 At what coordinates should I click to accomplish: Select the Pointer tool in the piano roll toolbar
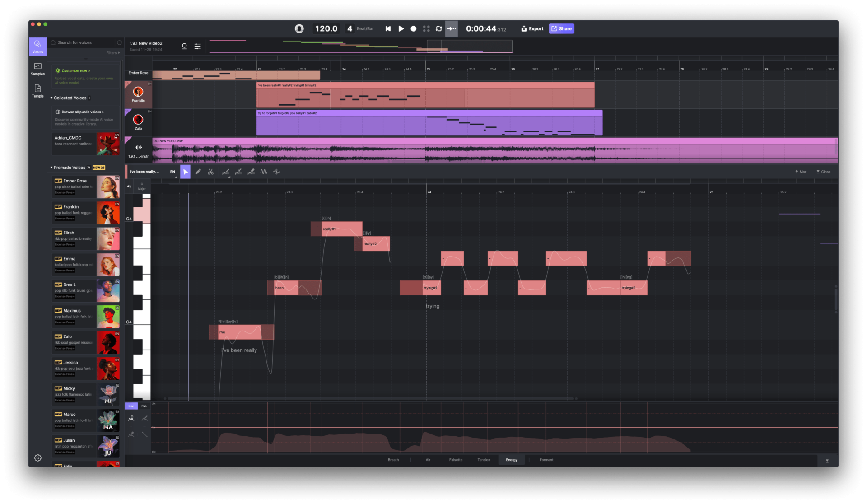(186, 172)
